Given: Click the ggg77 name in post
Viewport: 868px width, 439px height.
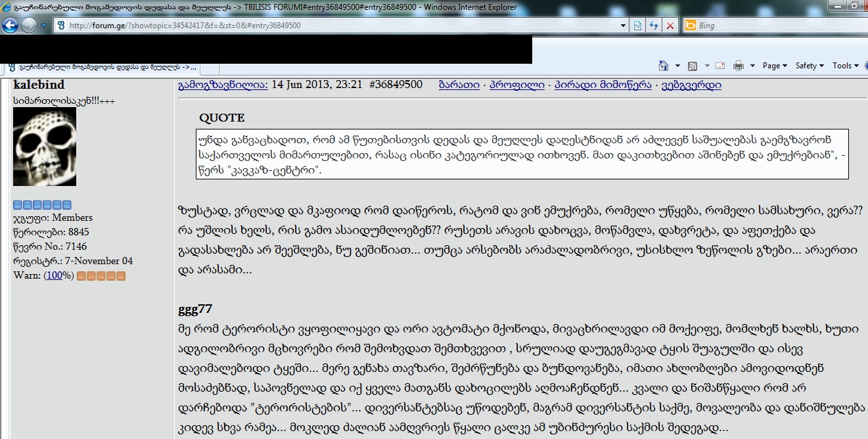Looking at the screenshot, I should point(195,310).
